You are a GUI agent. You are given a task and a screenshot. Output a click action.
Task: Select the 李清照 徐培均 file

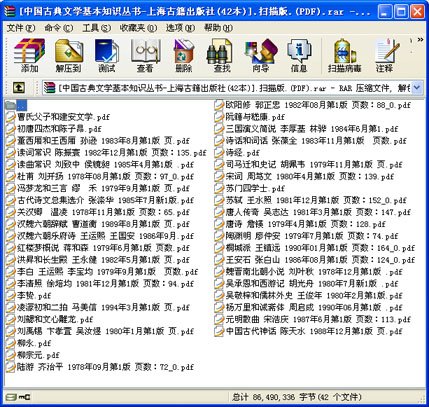(100, 284)
